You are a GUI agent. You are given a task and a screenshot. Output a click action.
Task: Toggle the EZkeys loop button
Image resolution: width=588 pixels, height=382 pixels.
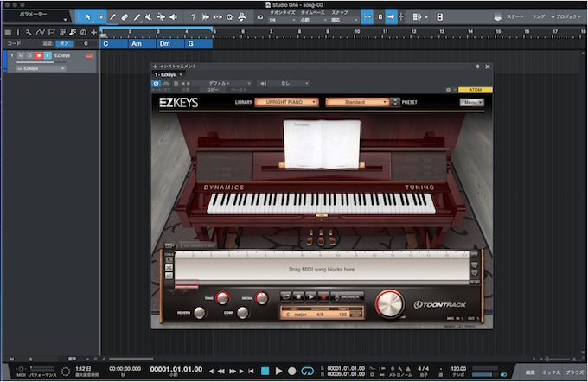tap(286, 296)
